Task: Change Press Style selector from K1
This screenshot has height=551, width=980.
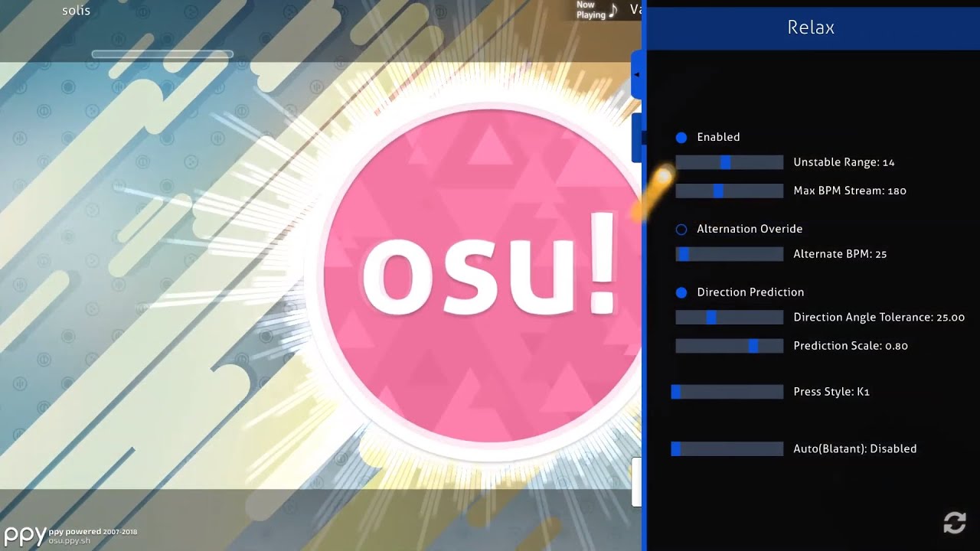Action: [727, 392]
